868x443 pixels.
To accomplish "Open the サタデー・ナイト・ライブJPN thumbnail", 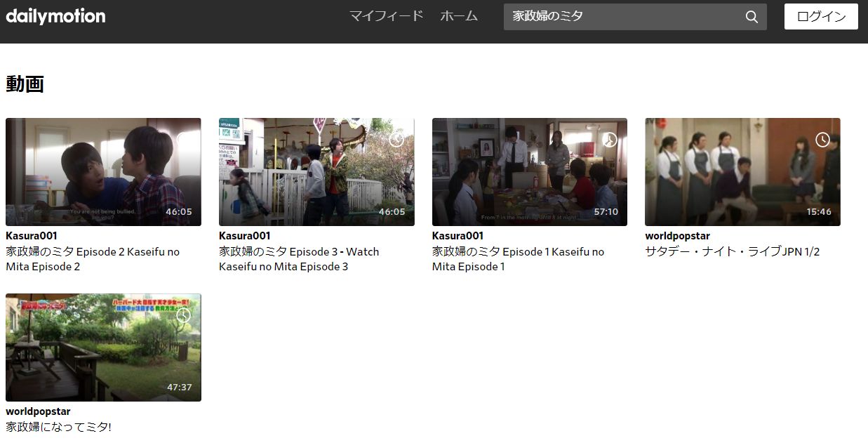I will (x=742, y=172).
